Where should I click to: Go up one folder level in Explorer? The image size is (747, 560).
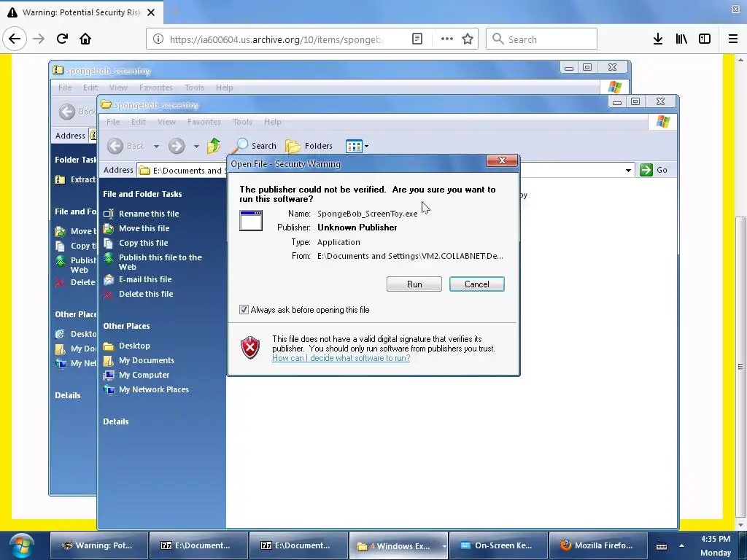coord(214,146)
